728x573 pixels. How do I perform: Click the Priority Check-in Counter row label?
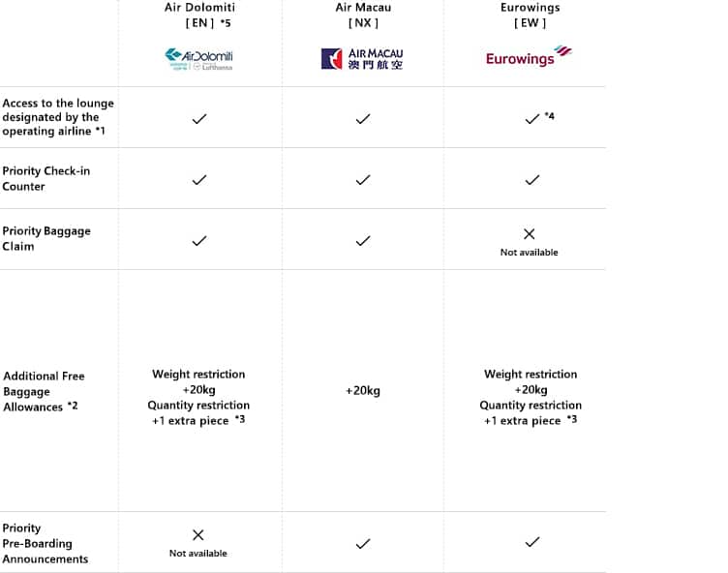point(46,179)
